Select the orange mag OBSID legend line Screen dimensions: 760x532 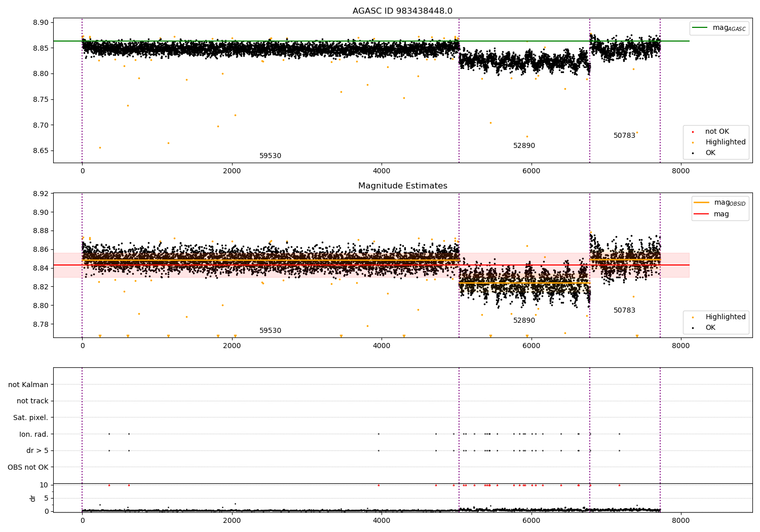point(701,203)
